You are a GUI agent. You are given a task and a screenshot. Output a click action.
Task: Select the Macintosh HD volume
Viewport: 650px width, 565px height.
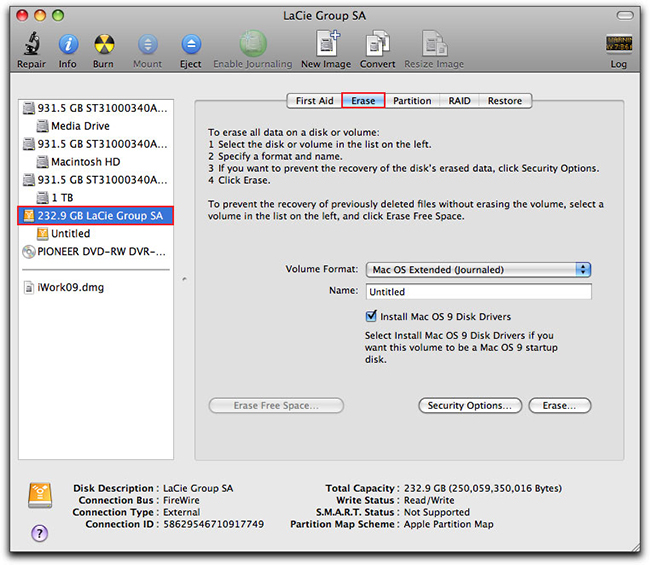click(x=96, y=162)
